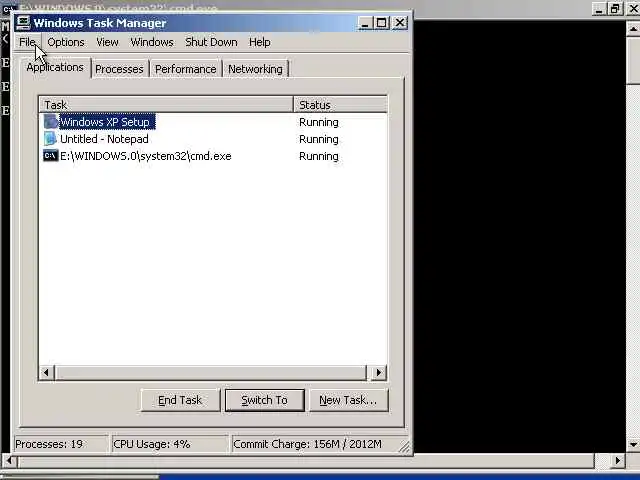
Task: Sort by the Task column header
Action: [x=166, y=104]
